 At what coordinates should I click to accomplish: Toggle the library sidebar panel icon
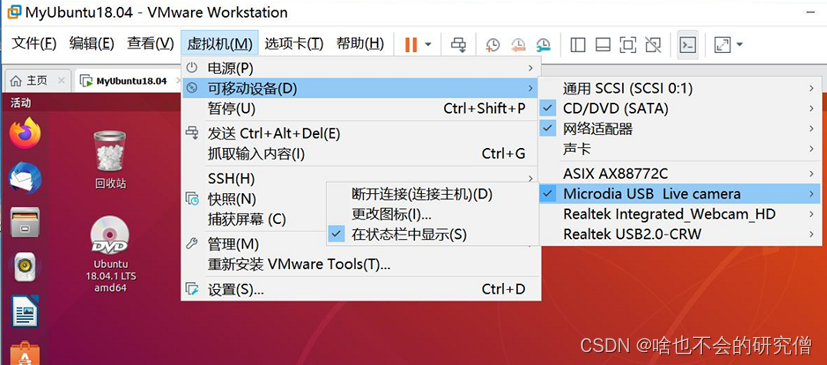[x=578, y=45]
